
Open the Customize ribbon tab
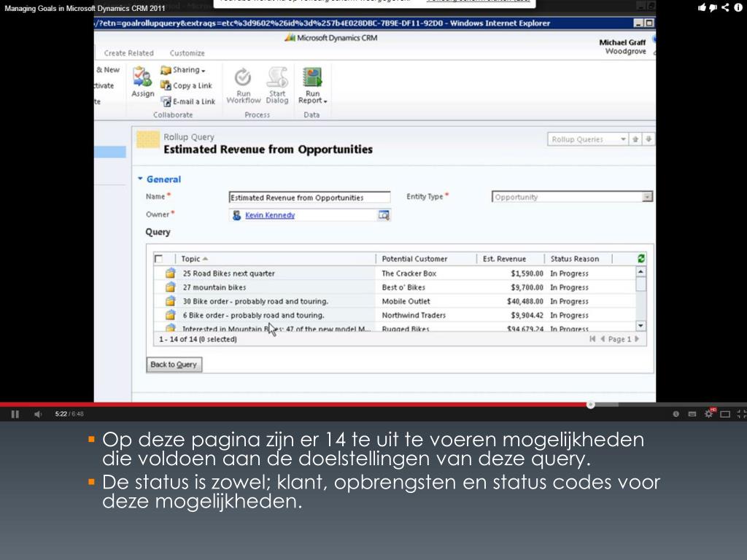coord(187,53)
